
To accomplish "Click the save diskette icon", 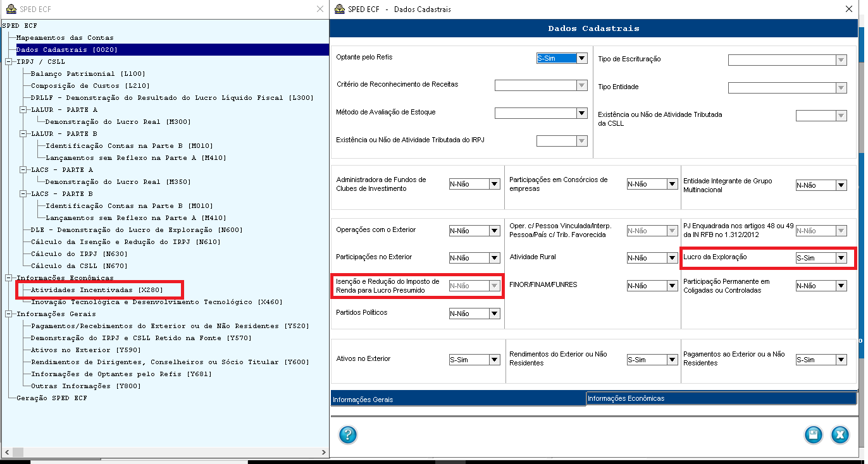I will pyautogui.click(x=814, y=435).
